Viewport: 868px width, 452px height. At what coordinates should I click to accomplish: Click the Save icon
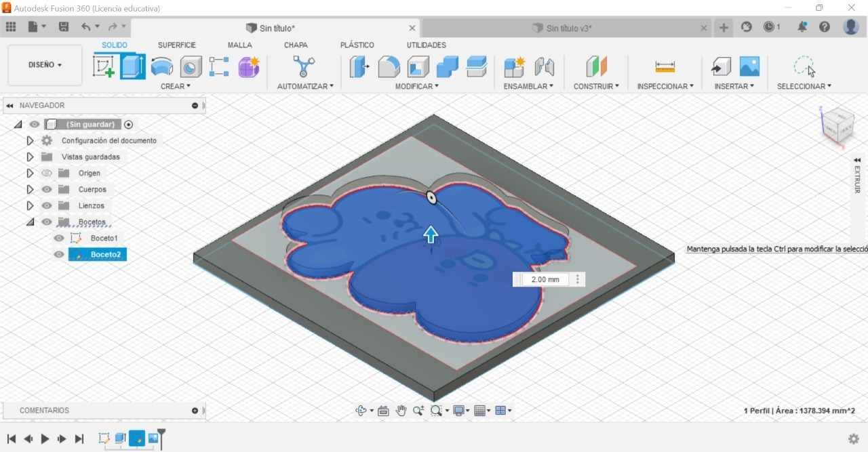64,27
